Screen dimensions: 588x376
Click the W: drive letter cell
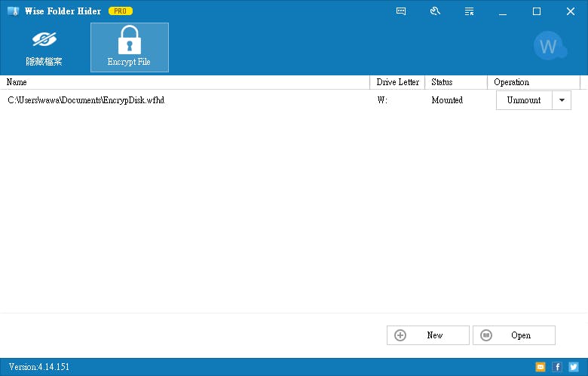tap(382, 100)
